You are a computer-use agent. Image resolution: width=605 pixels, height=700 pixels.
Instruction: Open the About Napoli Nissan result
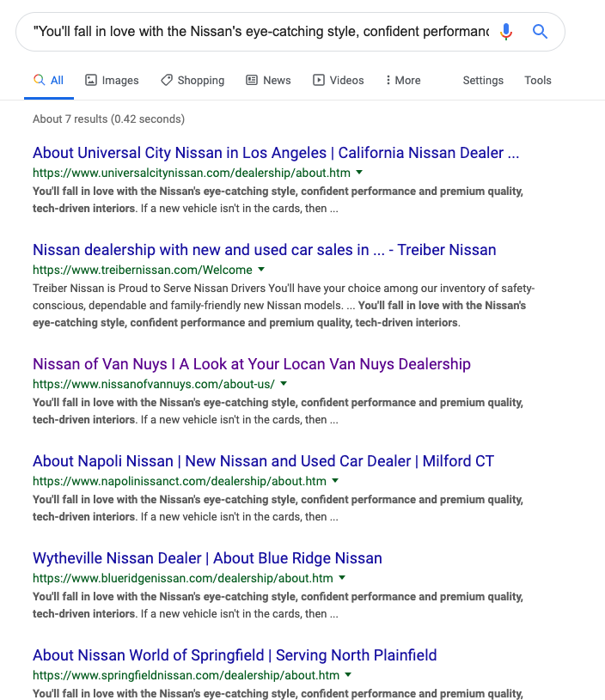[263, 461]
